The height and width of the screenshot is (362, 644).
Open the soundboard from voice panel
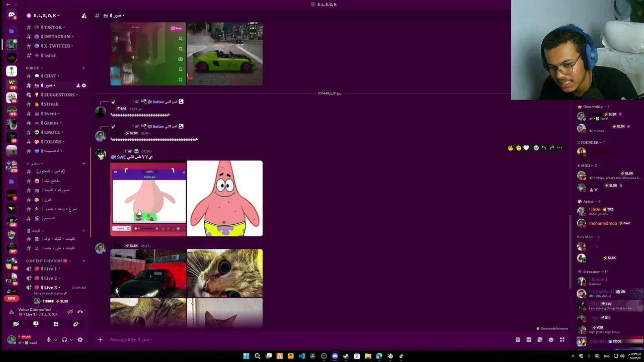pos(76,324)
